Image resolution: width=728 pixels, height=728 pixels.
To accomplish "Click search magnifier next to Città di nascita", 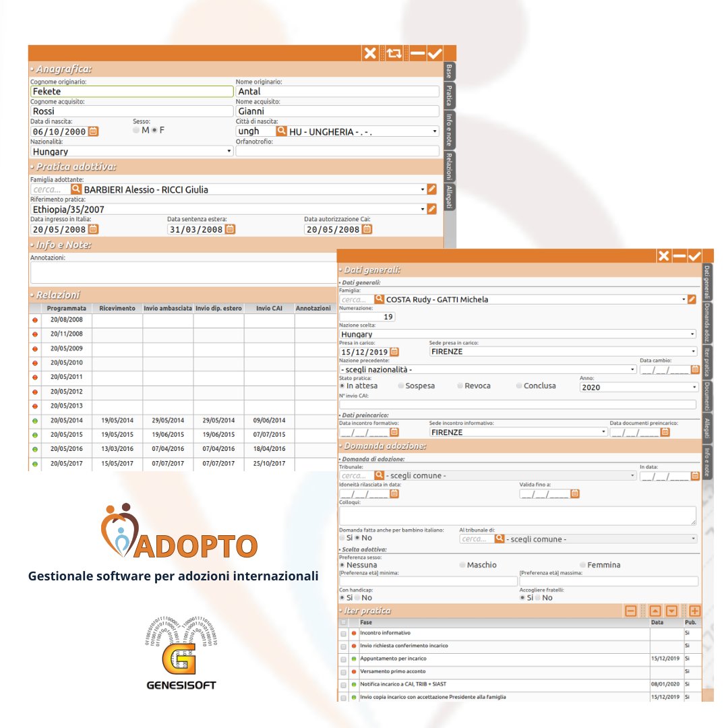I will click(281, 131).
